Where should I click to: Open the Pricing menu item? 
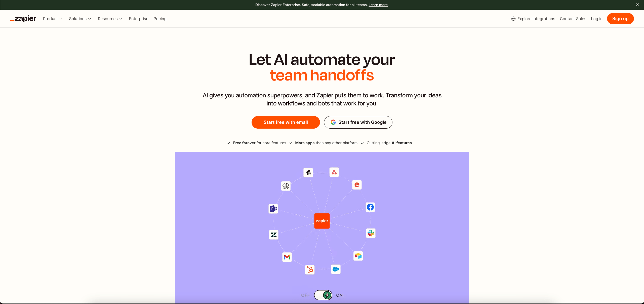tap(160, 18)
